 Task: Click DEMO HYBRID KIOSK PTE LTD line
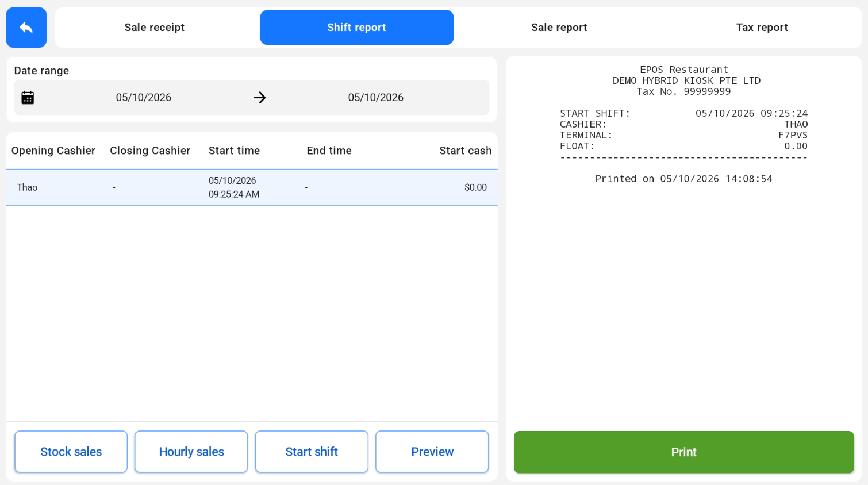(x=686, y=80)
